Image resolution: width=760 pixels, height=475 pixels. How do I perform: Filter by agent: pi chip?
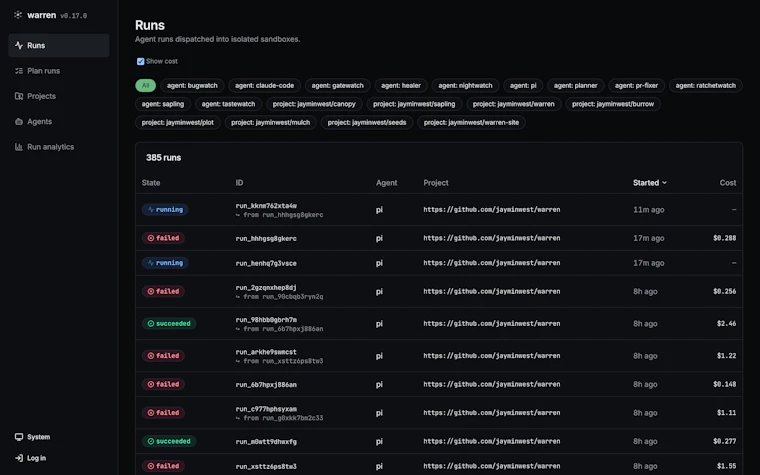523,85
